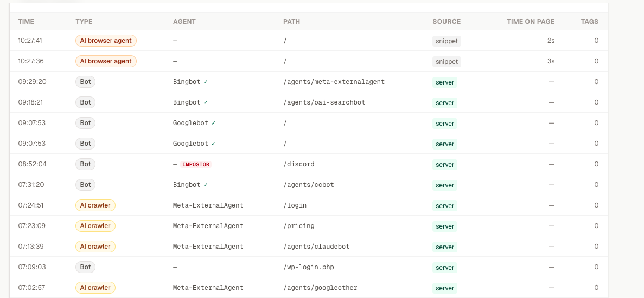Select the AI browser agent badge at 10:27:36
The width and height of the screenshot is (644, 298).
pos(106,61)
